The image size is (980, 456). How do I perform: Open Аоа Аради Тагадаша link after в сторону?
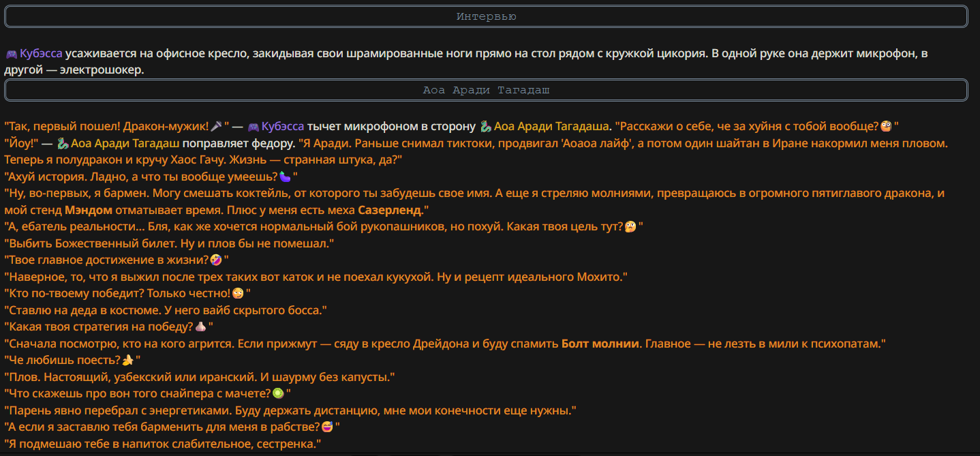click(551, 126)
